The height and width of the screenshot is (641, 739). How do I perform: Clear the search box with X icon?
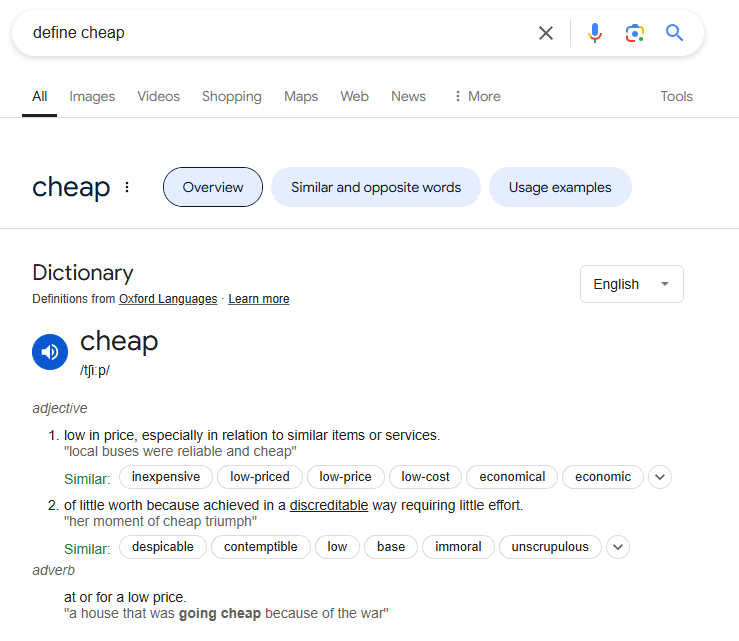point(545,33)
